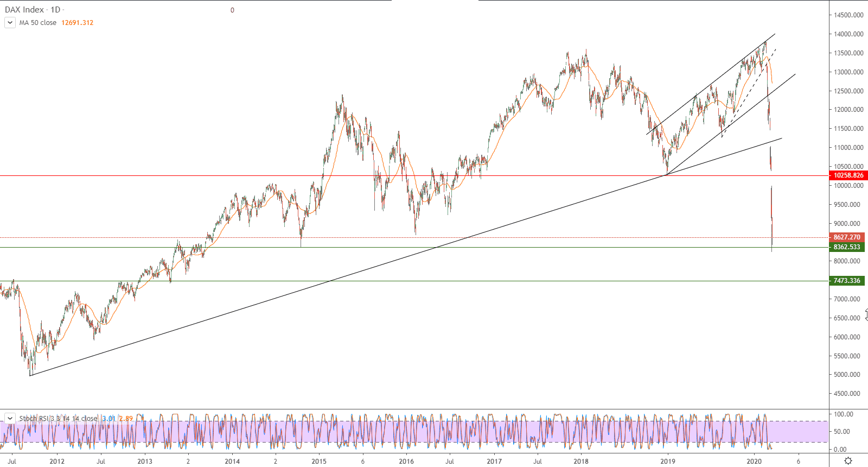Click the 12000.000 price axis label
The height and width of the screenshot is (467, 868).
coord(848,110)
